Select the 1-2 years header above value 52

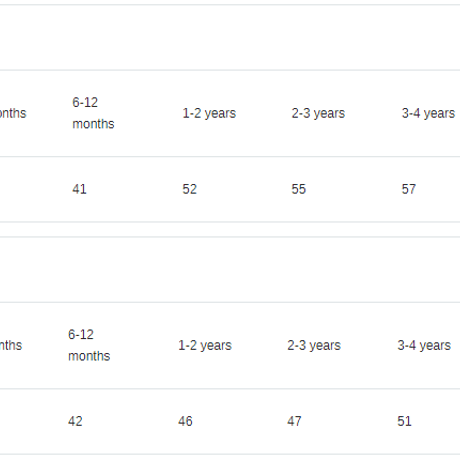(209, 113)
